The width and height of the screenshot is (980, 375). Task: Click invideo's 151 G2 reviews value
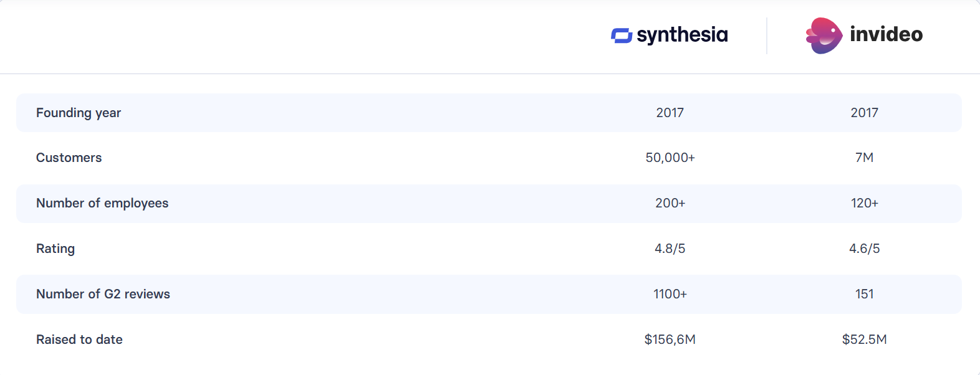click(864, 294)
